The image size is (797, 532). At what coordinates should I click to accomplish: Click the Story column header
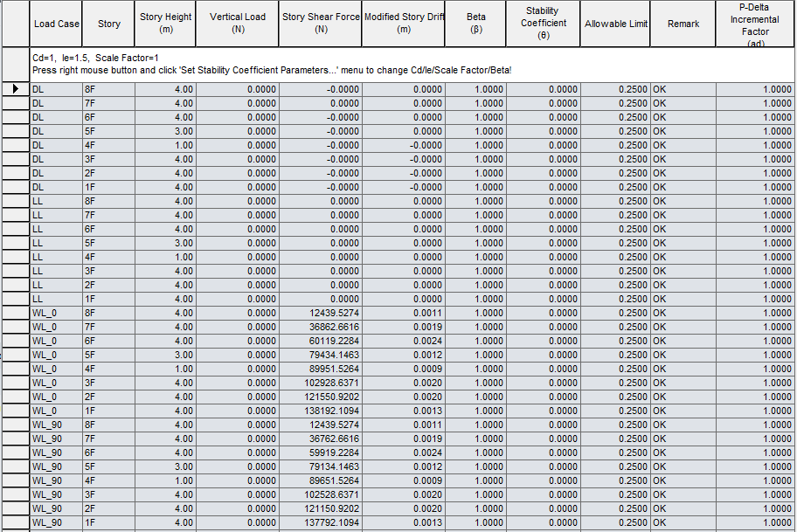click(x=108, y=24)
